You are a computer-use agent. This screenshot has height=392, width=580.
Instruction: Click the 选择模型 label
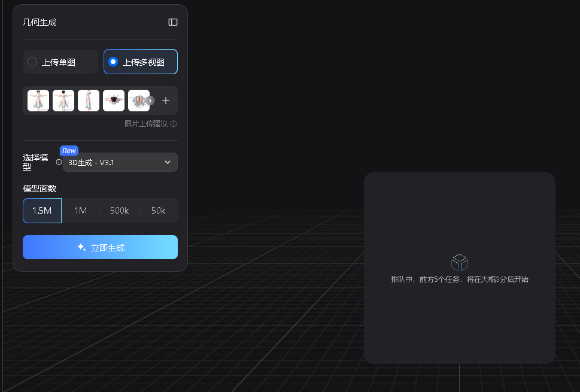click(35, 162)
